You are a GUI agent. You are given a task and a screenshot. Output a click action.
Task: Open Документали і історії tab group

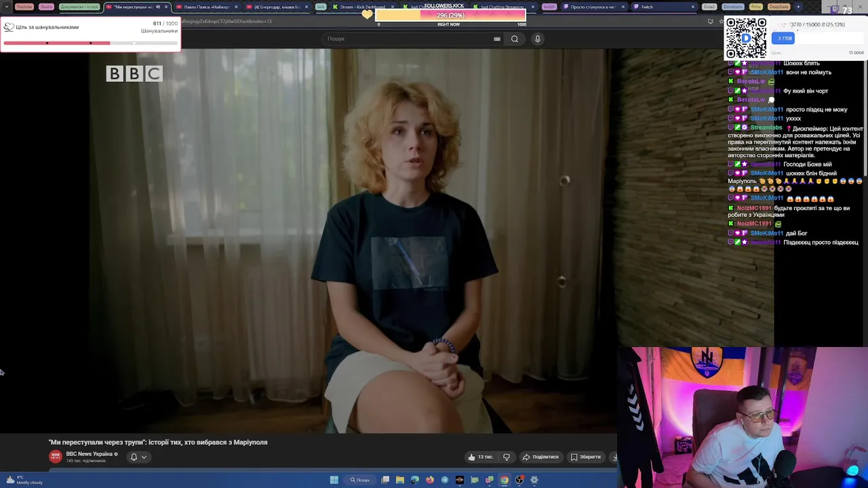coord(79,7)
